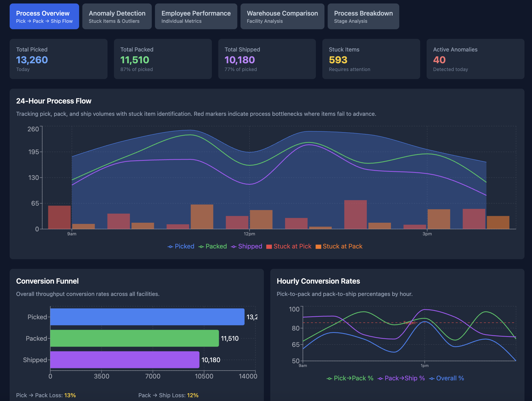Toggle Pack→Ship % legend item
This screenshot has height=401, width=532.
(x=401, y=378)
